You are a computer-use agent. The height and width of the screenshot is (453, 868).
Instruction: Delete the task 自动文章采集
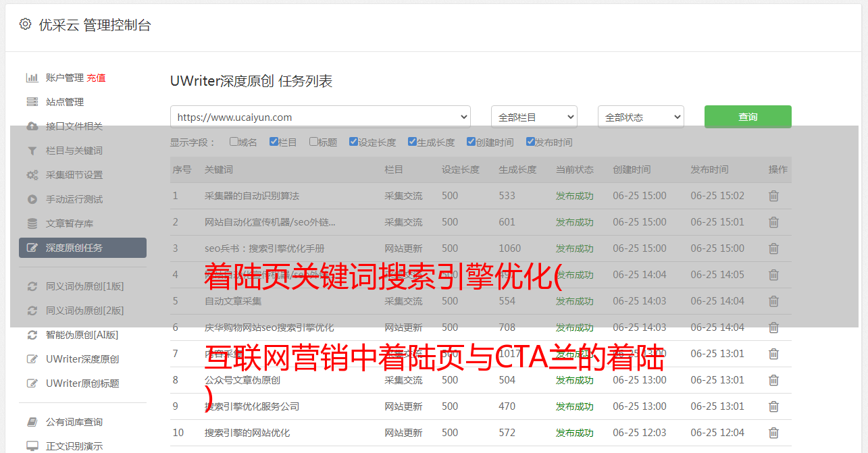[773, 301]
